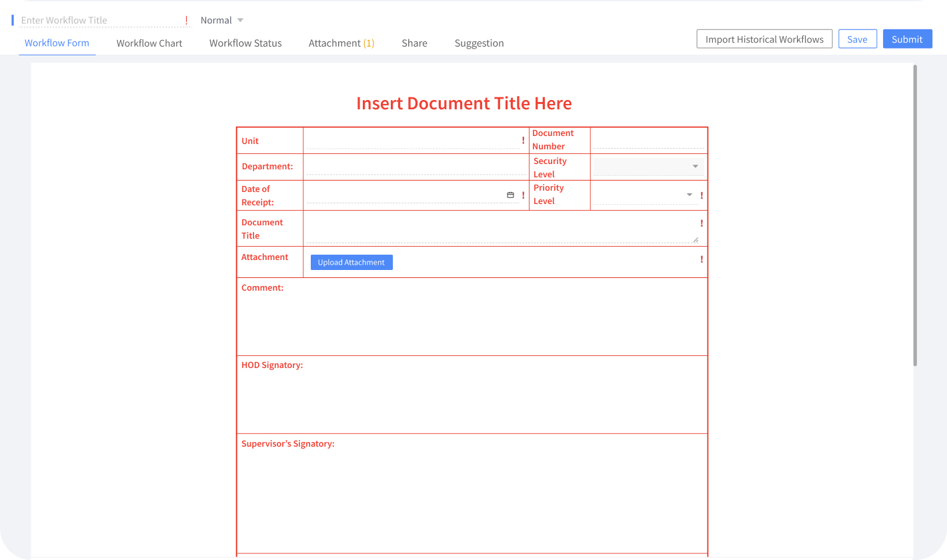
Task: Click the orange (1) badge on the Attachment tab
Action: 369,43
